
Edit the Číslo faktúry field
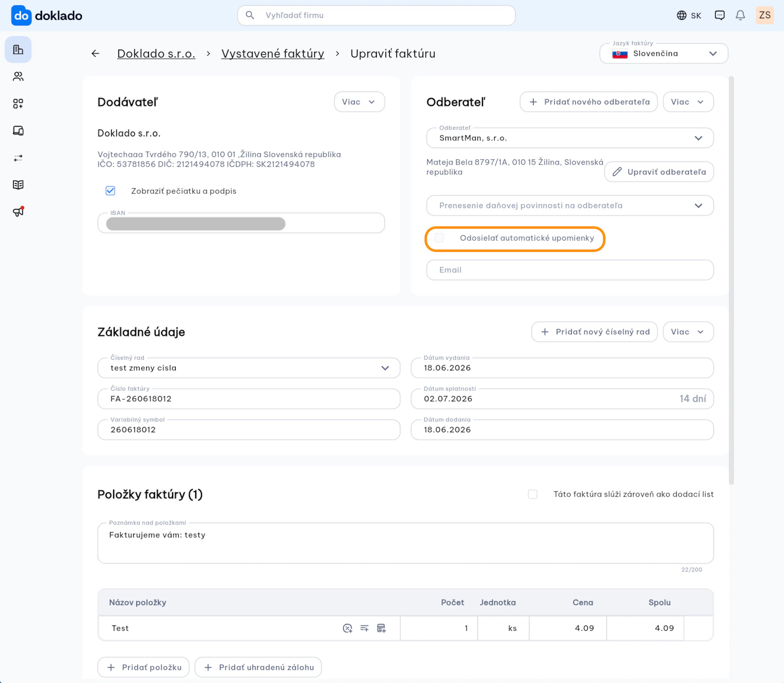(x=249, y=399)
